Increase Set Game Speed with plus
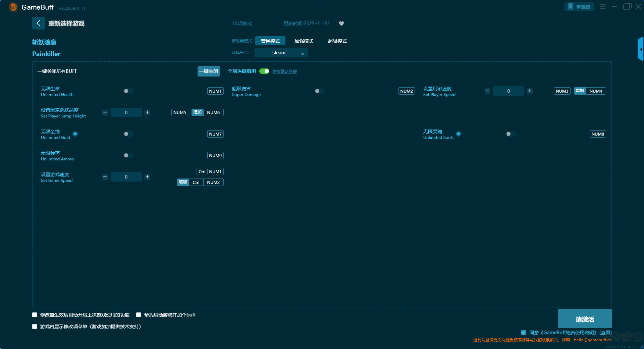Viewport: 644px width, 349px height. coord(147,177)
